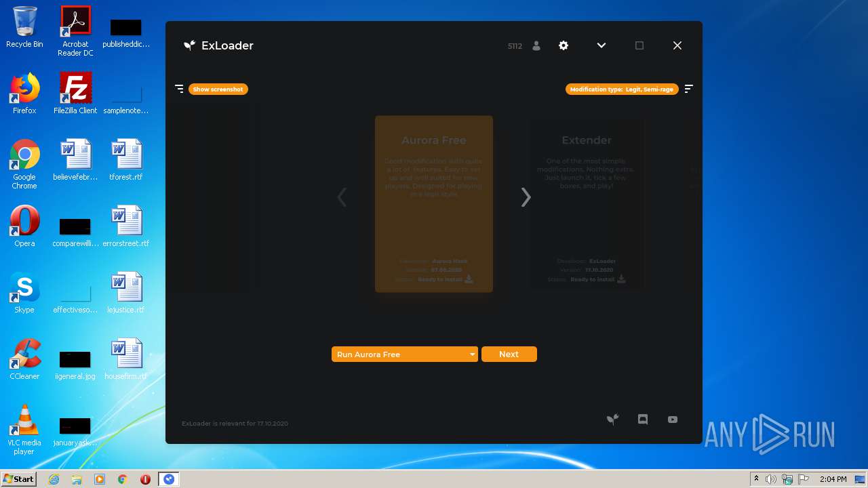Open ExLoader website sprout icon in footer
This screenshot has height=488, width=868.
click(612, 420)
